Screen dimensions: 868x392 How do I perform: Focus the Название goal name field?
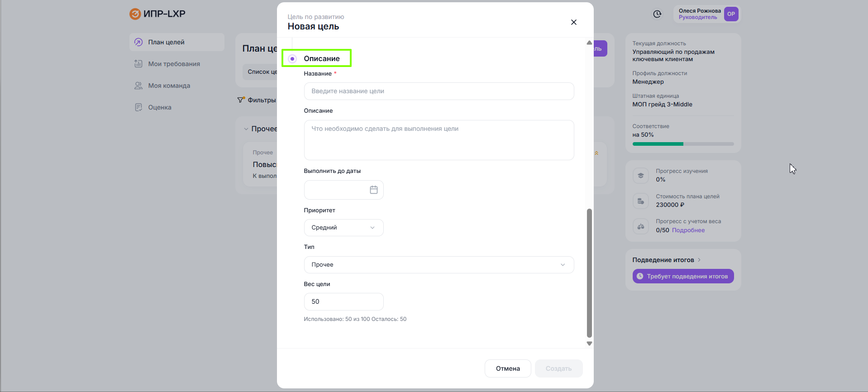(x=439, y=91)
